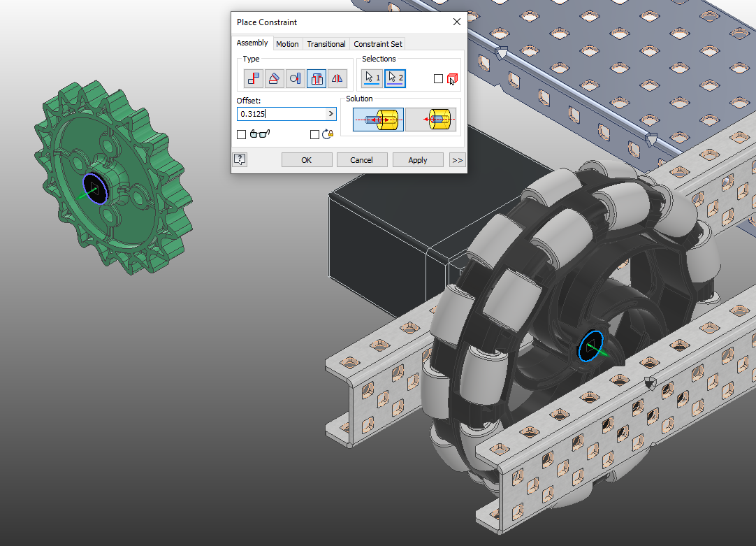756x546 pixels.
Task: Activate the second selection button
Action: (395, 78)
